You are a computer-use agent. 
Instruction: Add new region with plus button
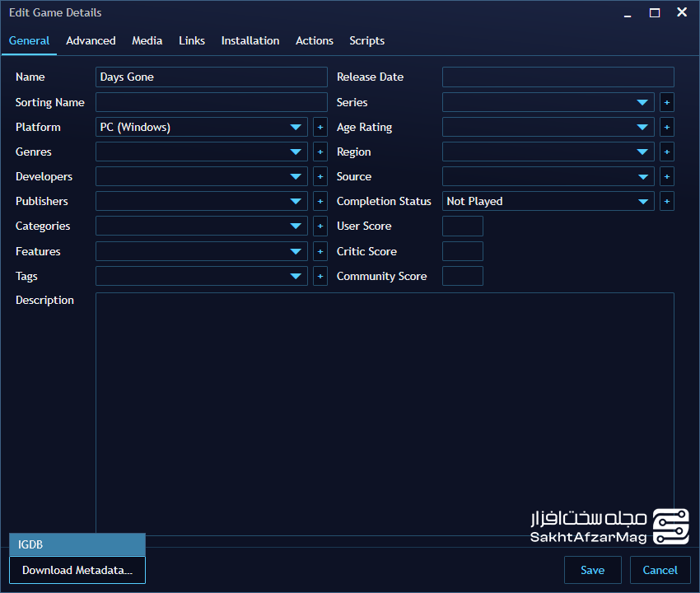click(x=666, y=152)
